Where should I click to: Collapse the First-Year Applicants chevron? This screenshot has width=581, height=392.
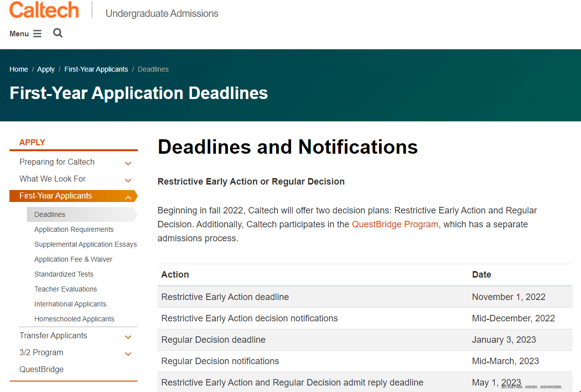point(128,197)
